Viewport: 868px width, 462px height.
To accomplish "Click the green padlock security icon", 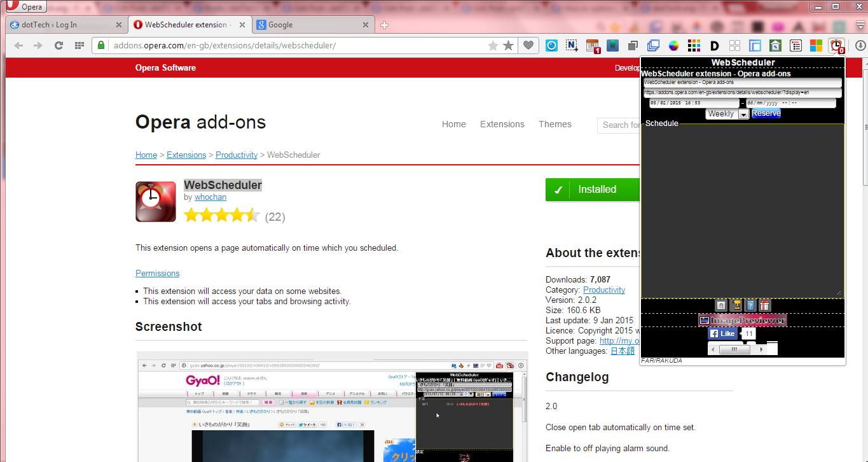I will click(101, 46).
